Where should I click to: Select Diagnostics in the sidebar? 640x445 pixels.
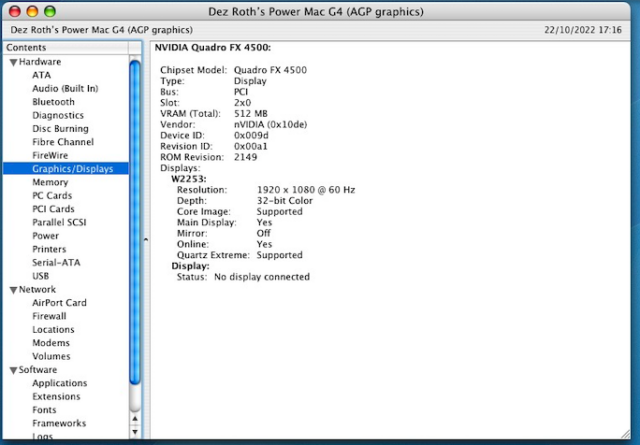pos(58,116)
